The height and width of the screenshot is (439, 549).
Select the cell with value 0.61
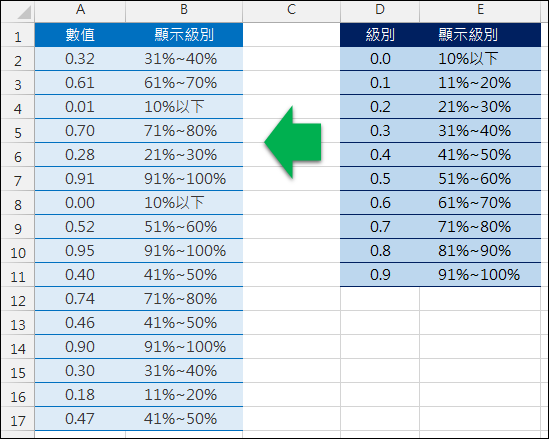(80, 83)
